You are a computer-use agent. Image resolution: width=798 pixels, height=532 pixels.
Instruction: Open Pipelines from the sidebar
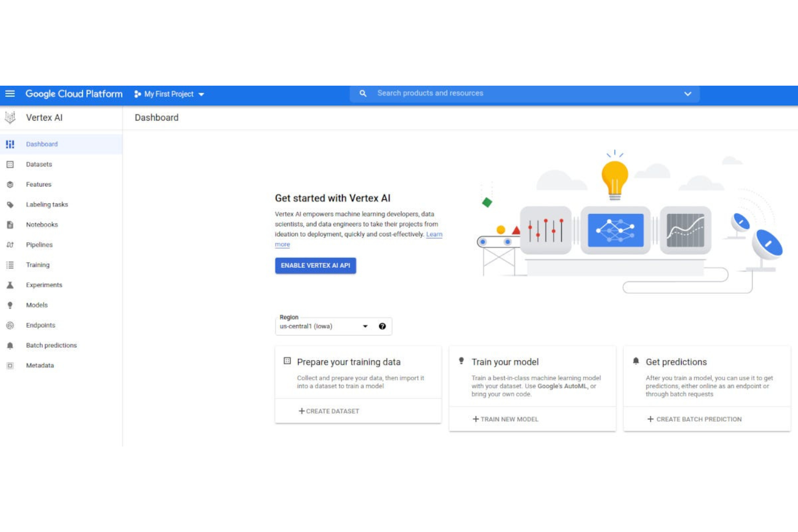[x=61, y=245]
